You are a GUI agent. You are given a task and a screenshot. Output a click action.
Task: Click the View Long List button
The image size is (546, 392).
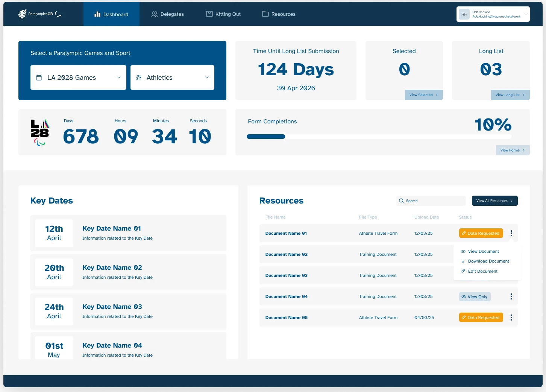[510, 95]
